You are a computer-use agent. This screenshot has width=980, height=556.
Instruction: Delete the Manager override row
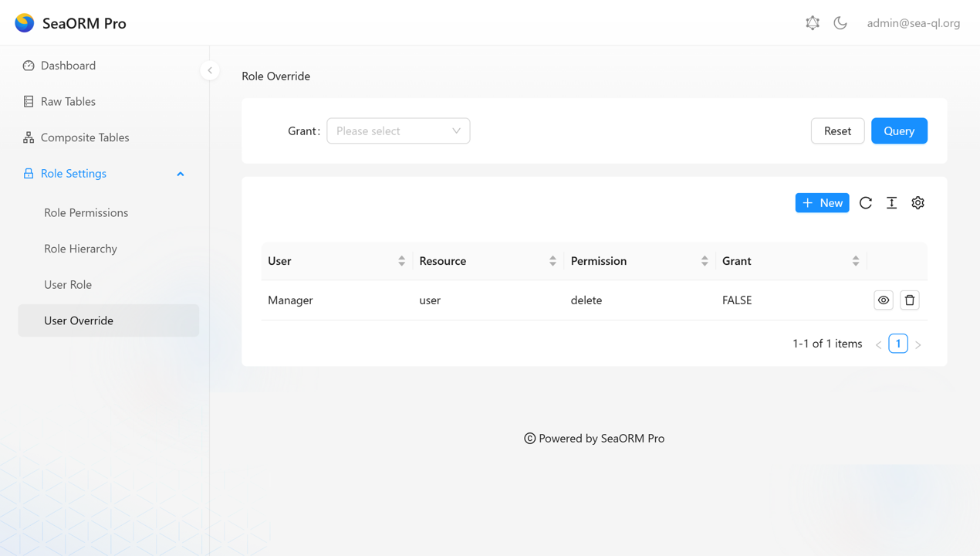coord(910,300)
